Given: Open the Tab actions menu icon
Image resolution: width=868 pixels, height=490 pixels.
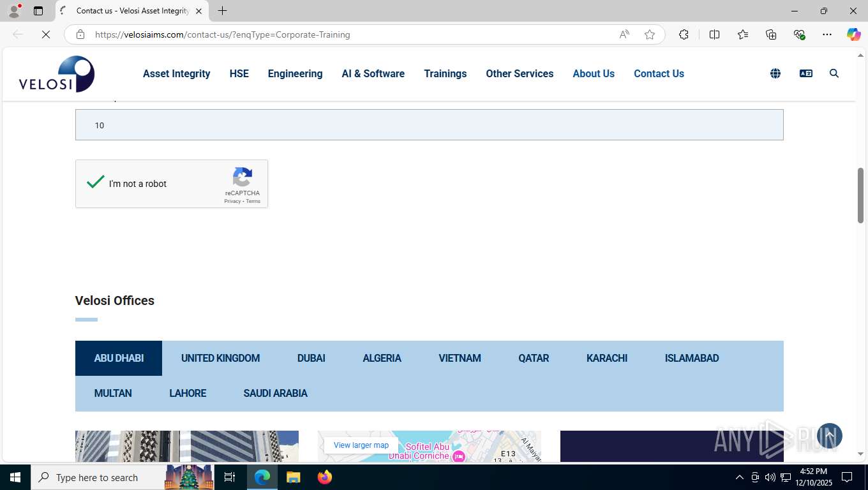Looking at the screenshot, I should click(38, 11).
